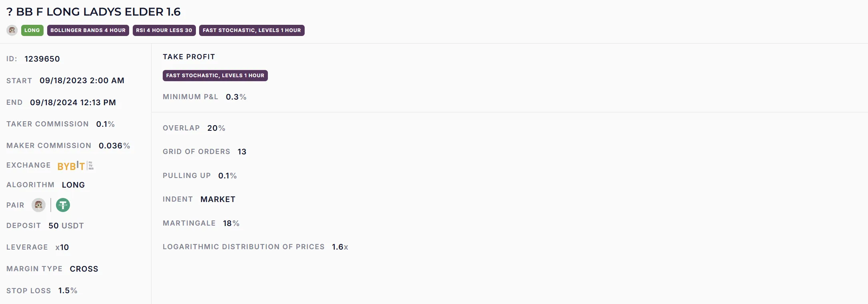Click the coin avatar icon beside LONG tag
Viewport: 868px width, 304px height.
pos(12,30)
